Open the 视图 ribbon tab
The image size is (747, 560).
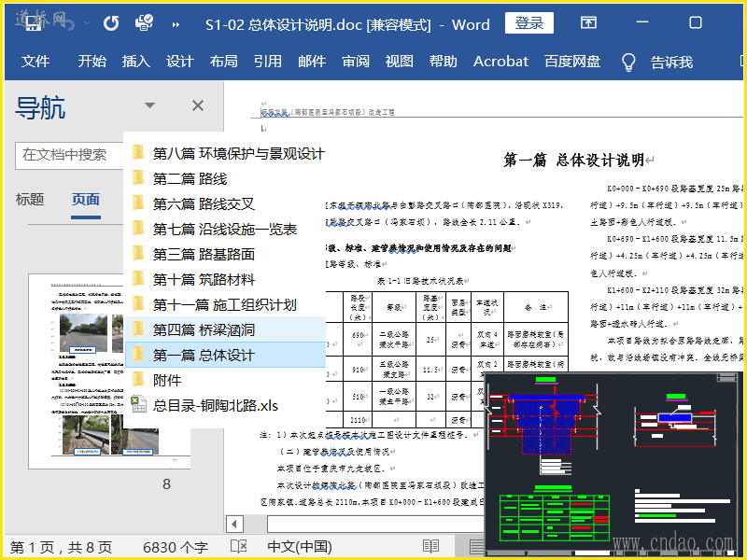click(400, 62)
